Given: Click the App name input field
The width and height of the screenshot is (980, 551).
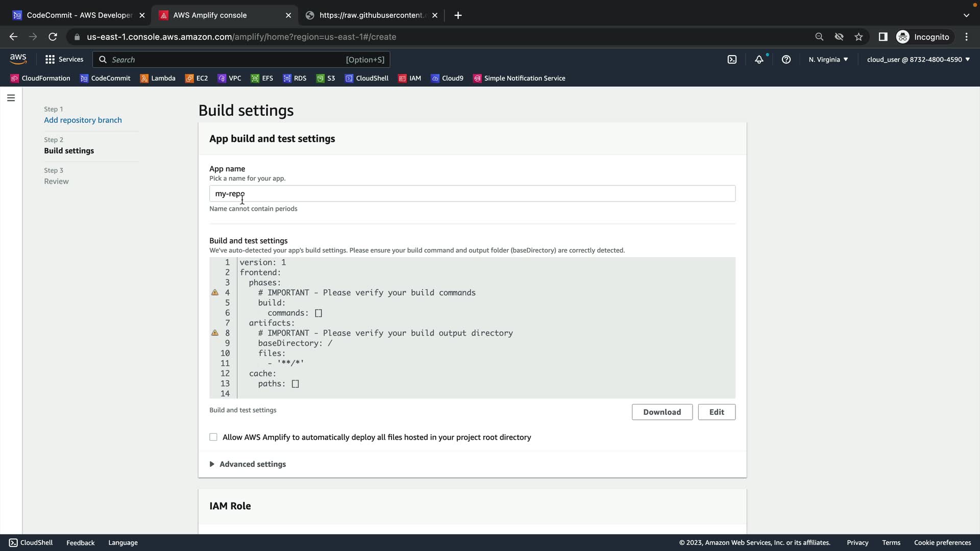Looking at the screenshot, I should click(472, 194).
